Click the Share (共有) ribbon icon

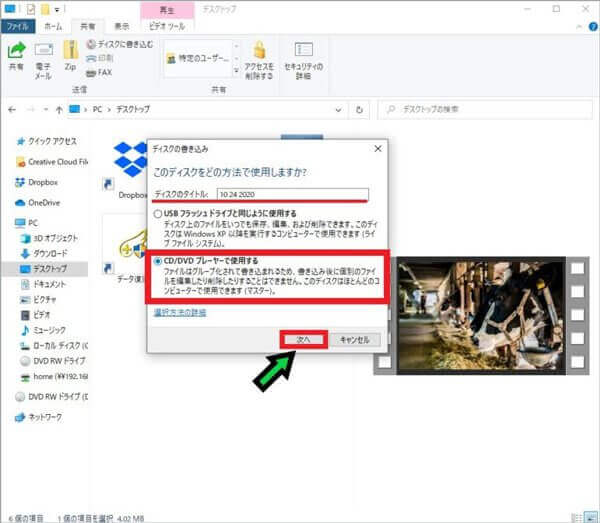[x=16, y=56]
